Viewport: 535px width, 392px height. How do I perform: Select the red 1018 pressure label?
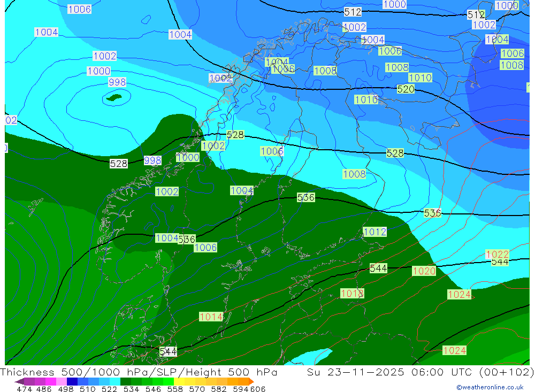pos(352,294)
